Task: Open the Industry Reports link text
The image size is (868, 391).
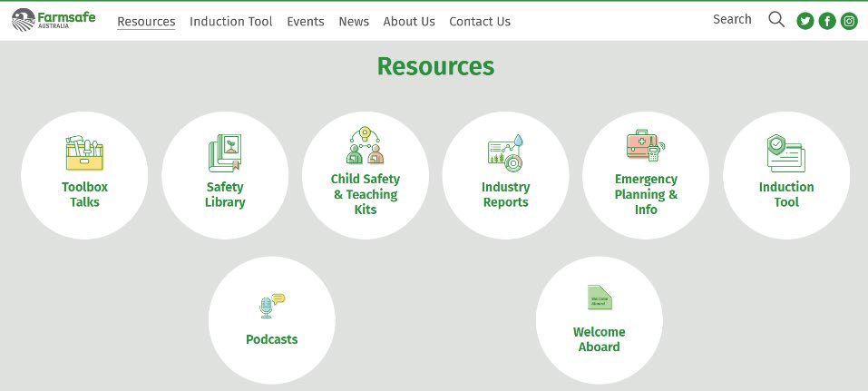Action: click(505, 194)
